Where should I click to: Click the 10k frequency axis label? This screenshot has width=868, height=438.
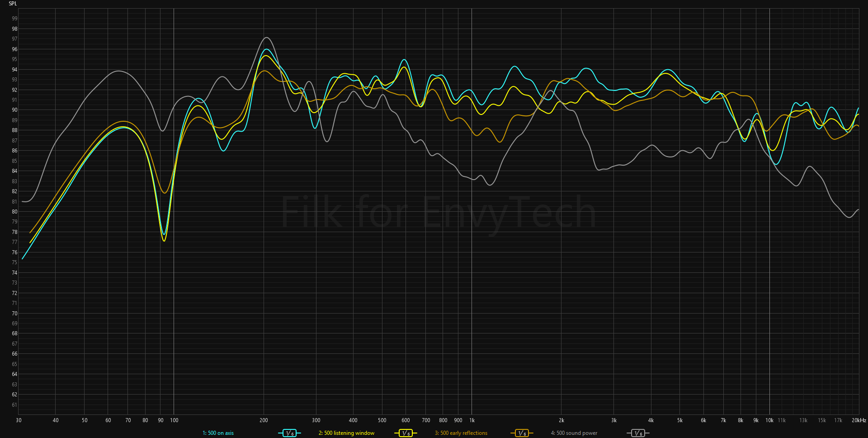coord(769,420)
